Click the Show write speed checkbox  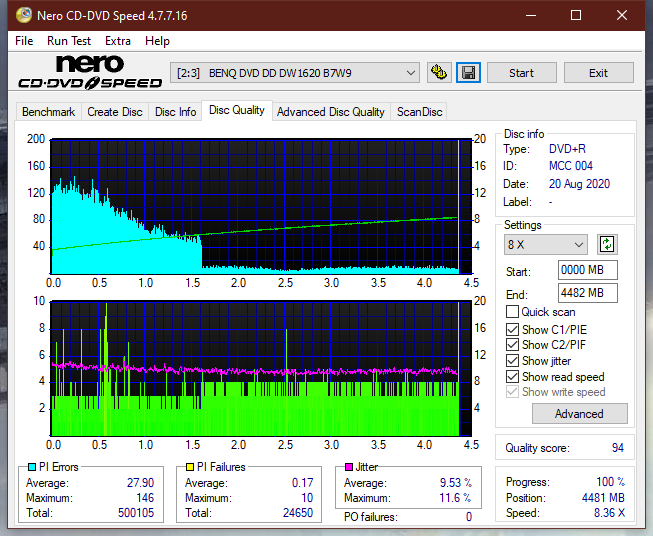[512, 392]
